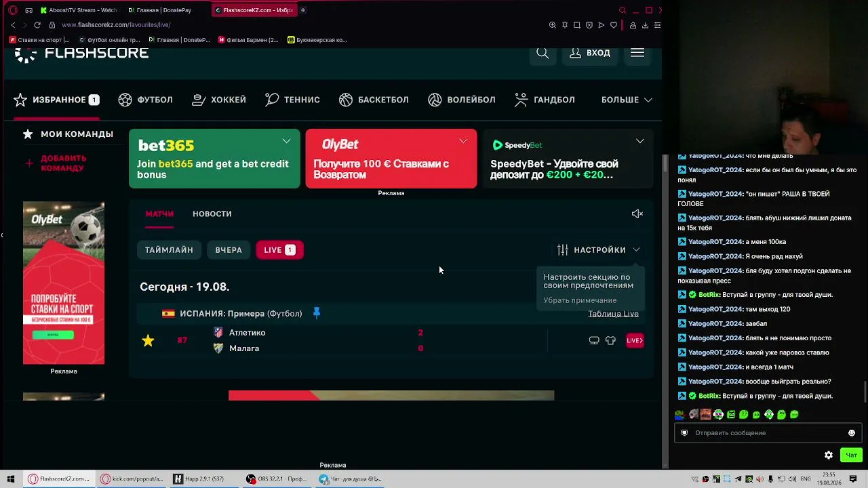Viewport: 868px width, 488px height.
Task: Click the green Чат send button
Action: pos(851,455)
